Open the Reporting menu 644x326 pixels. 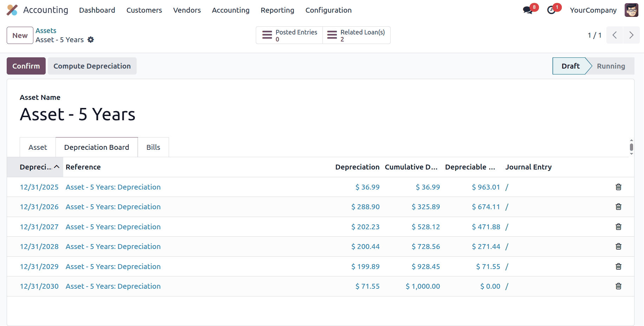click(x=277, y=10)
